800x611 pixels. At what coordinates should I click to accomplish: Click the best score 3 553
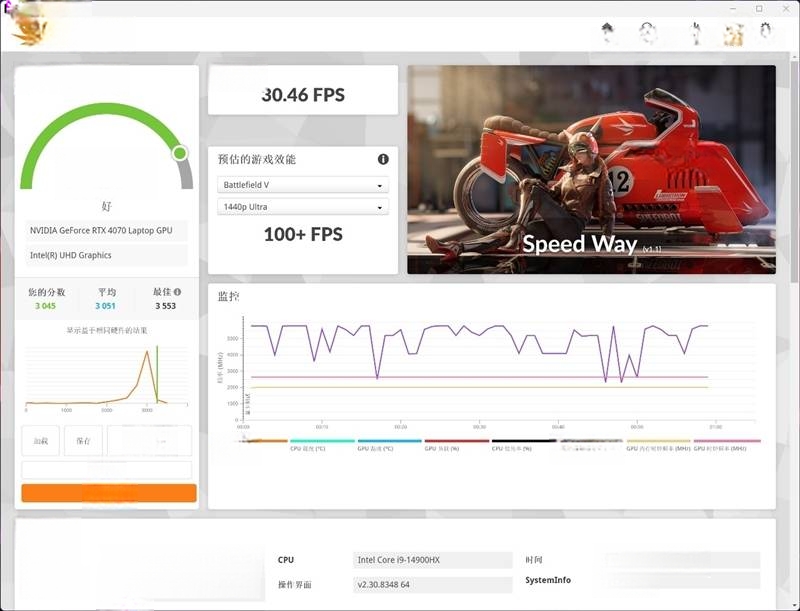(165, 306)
